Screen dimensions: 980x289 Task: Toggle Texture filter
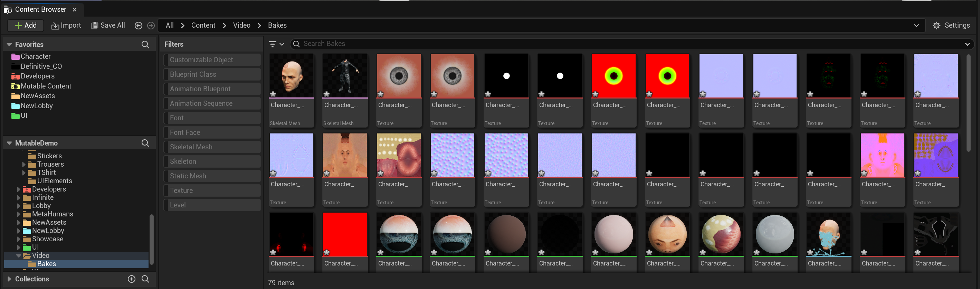[212, 190]
